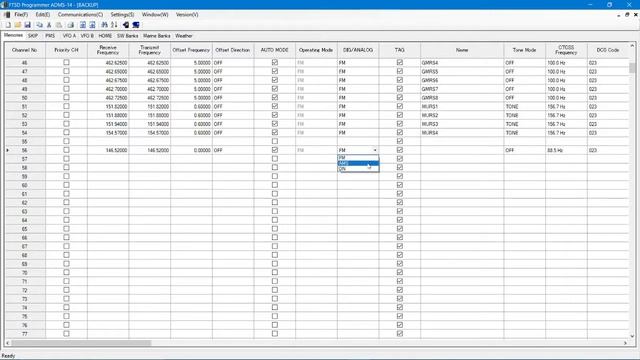Image resolution: width=640 pixels, height=360 pixels.
Task: Click the Copy toolbar icon
Action: tap(40, 25)
